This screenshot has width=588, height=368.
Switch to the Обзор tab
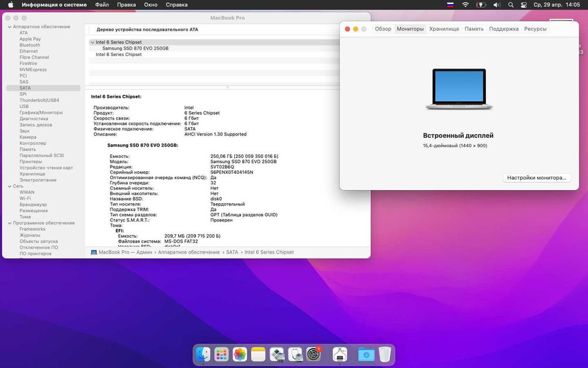383,29
